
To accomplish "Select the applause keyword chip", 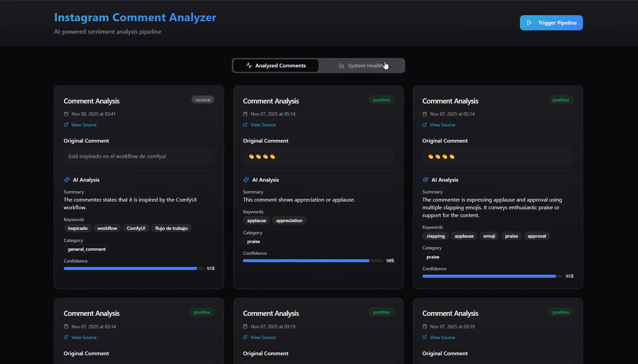I will coord(256,220).
